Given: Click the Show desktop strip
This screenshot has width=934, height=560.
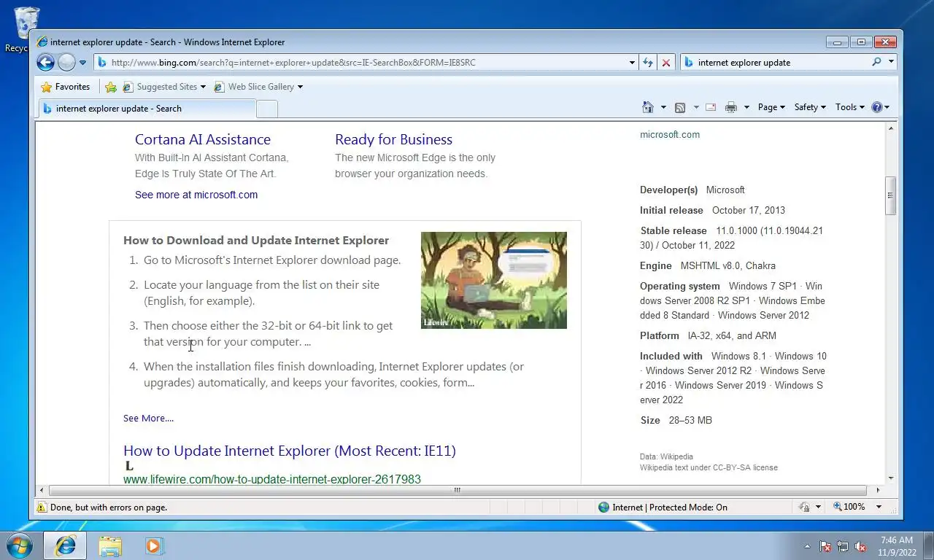Looking at the screenshot, I should point(928,546).
